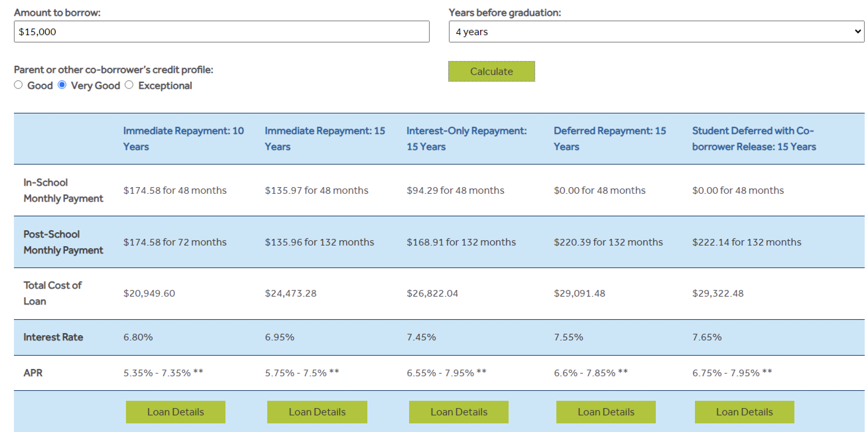868x432 pixels.
Task: Click the 5.35% - 7.35% APR range
Action: click(x=163, y=373)
